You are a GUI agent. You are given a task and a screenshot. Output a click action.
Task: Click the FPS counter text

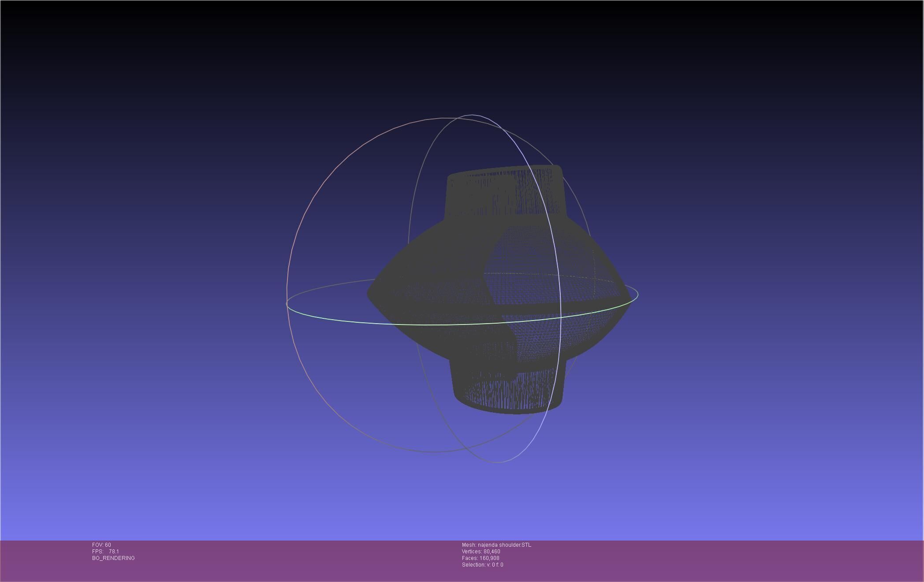[105, 552]
